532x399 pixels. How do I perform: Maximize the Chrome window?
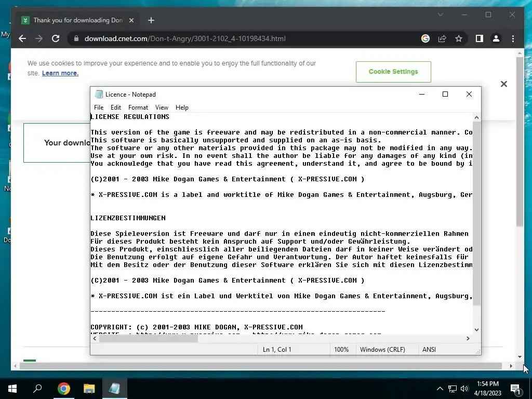488,15
